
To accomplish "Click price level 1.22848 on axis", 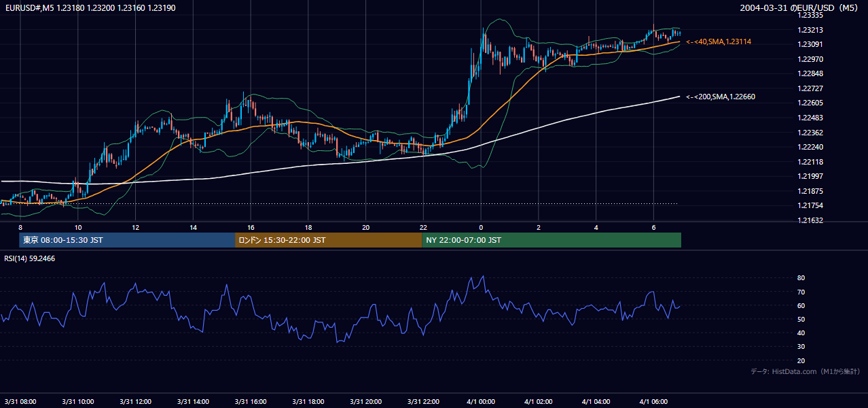I will pos(810,73).
